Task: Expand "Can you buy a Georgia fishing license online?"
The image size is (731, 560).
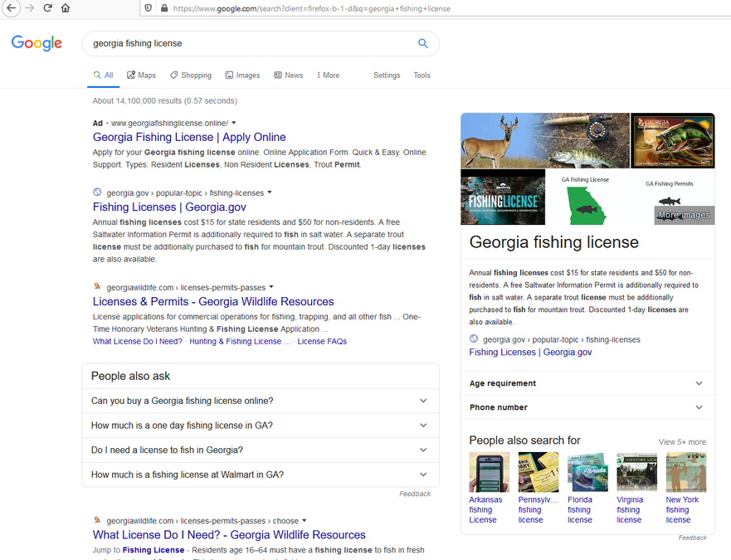Action: [260, 401]
